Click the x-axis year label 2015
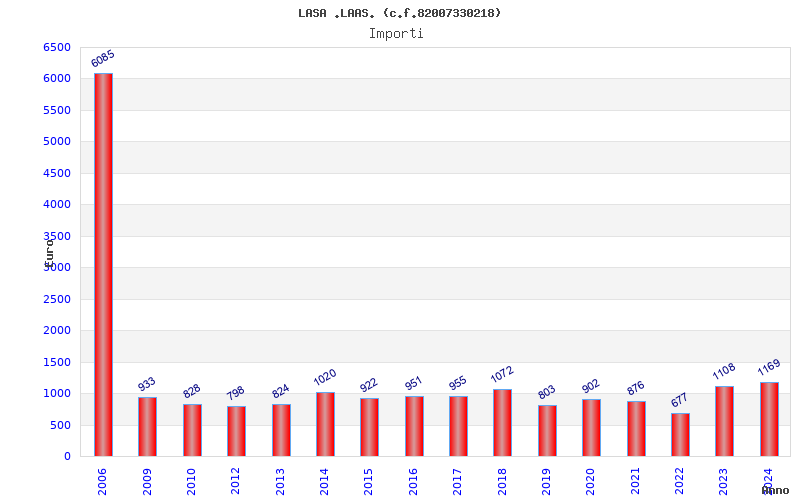The height and width of the screenshot is (500, 800). pyautogui.click(x=368, y=482)
